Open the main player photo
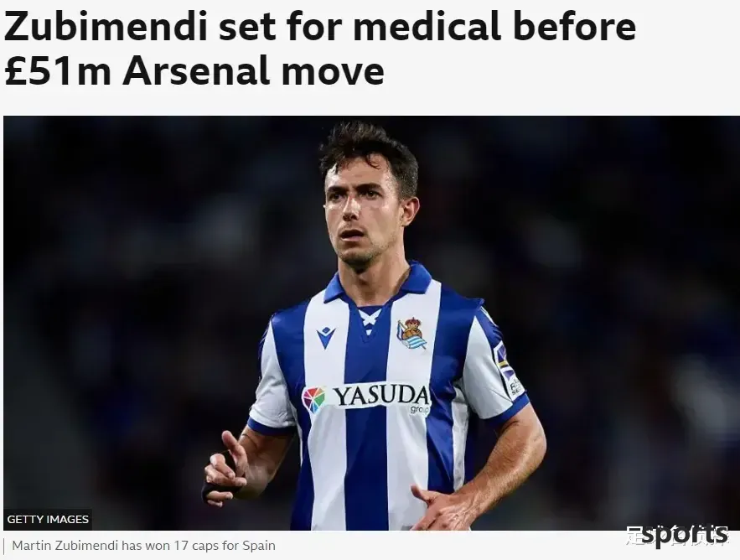Screen dimensions: 740x560 click(371, 323)
